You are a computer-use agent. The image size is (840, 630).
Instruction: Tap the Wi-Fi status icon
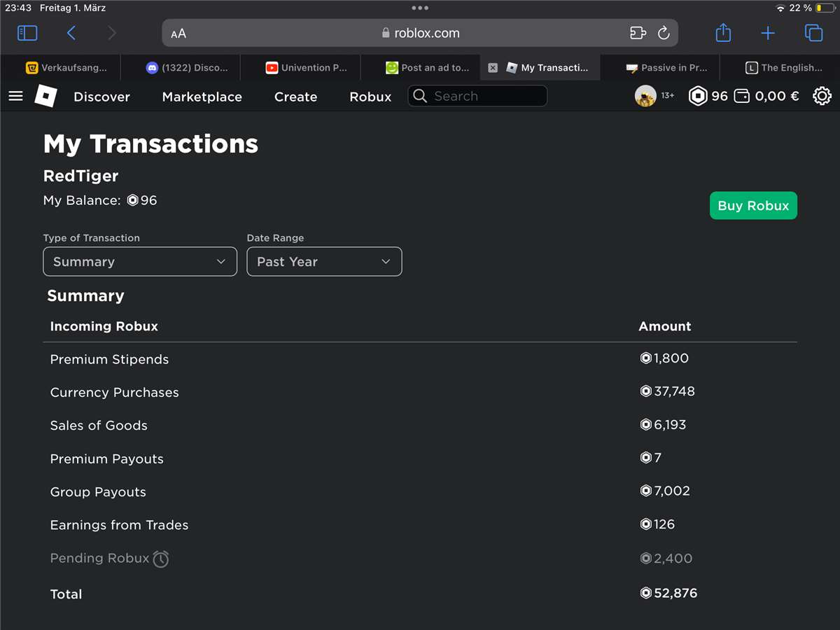pos(780,8)
